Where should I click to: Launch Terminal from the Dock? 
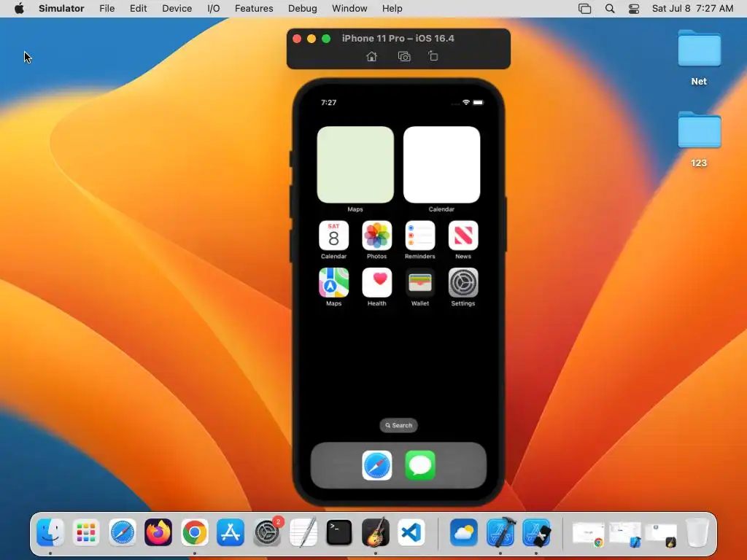point(339,532)
